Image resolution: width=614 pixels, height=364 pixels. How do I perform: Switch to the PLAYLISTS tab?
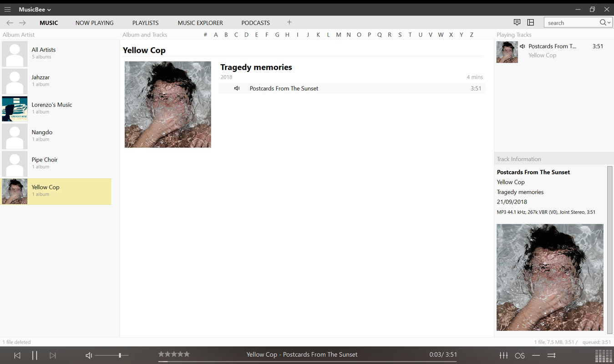(x=146, y=23)
